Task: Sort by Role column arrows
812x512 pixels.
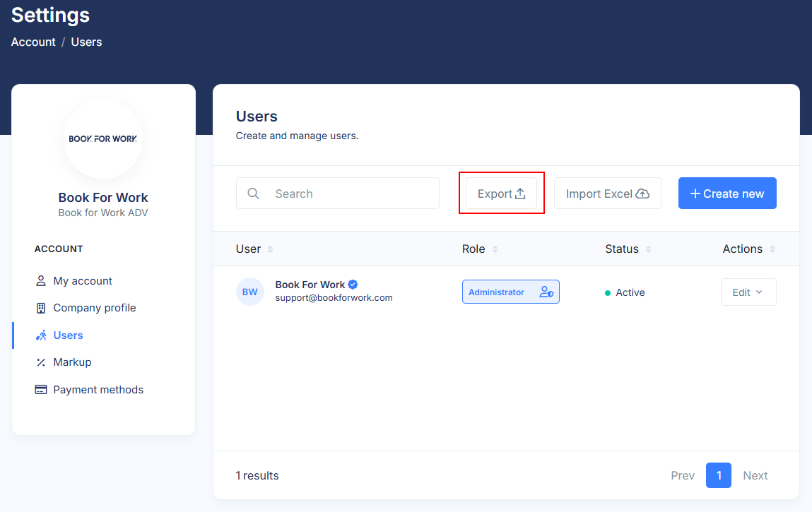Action: [495, 249]
